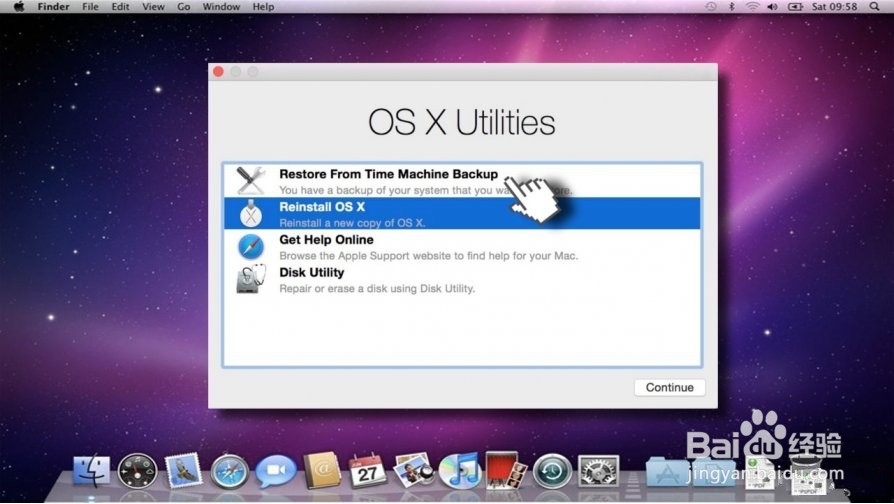Viewport: 894px width, 504px height.
Task: Click the Disk Utility stethoscope drive icon
Action: (x=251, y=279)
